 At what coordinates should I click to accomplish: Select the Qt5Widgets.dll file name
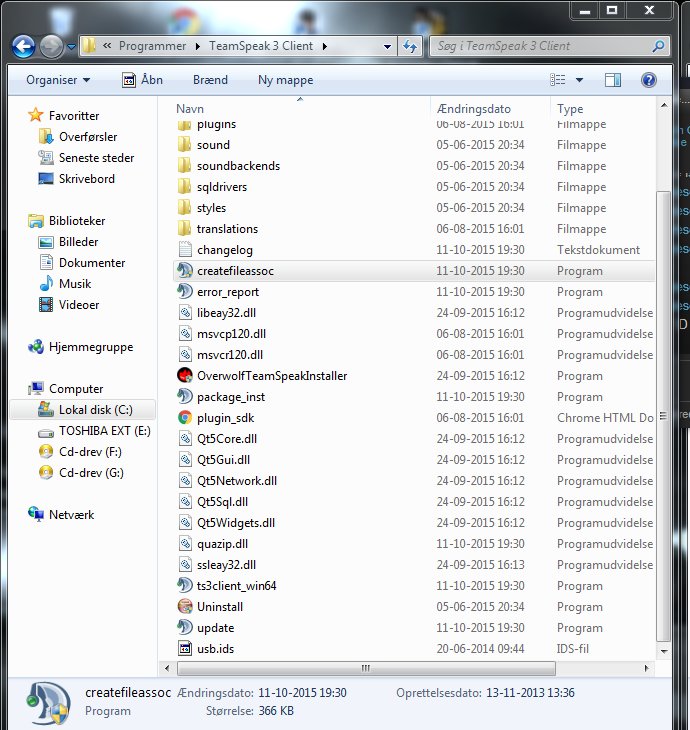[236, 523]
